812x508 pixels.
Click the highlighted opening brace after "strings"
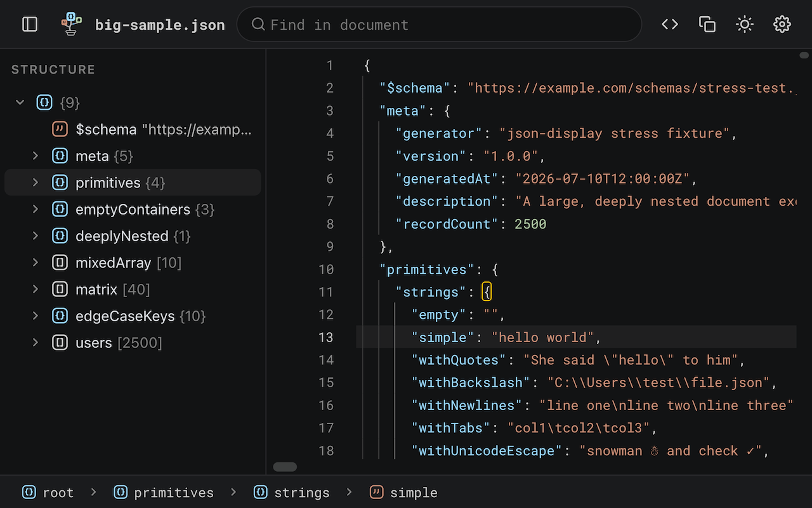[487, 292]
